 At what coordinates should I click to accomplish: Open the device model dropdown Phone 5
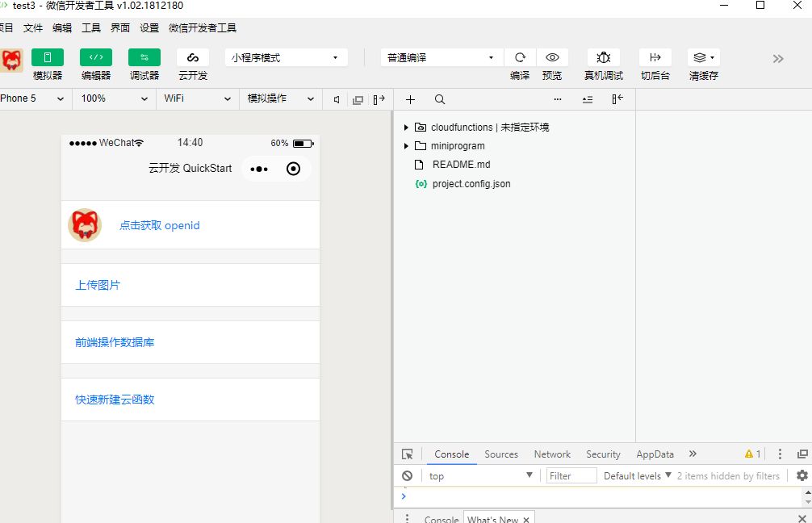pyautogui.click(x=34, y=99)
